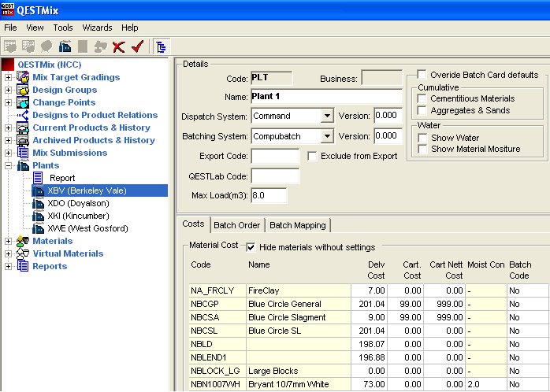Open the Batching System dropdown
Image resolution: width=550 pixels, height=392 pixels.
(x=327, y=136)
